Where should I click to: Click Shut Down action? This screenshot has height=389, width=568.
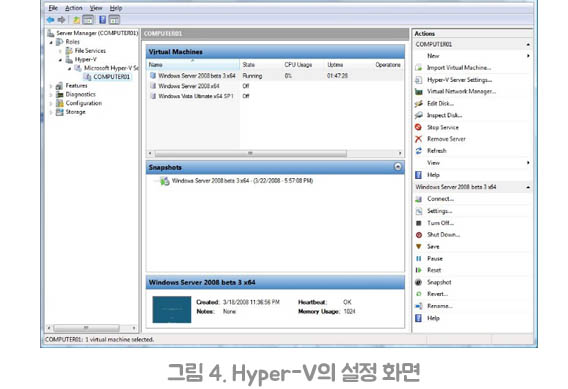tap(443, 235)
